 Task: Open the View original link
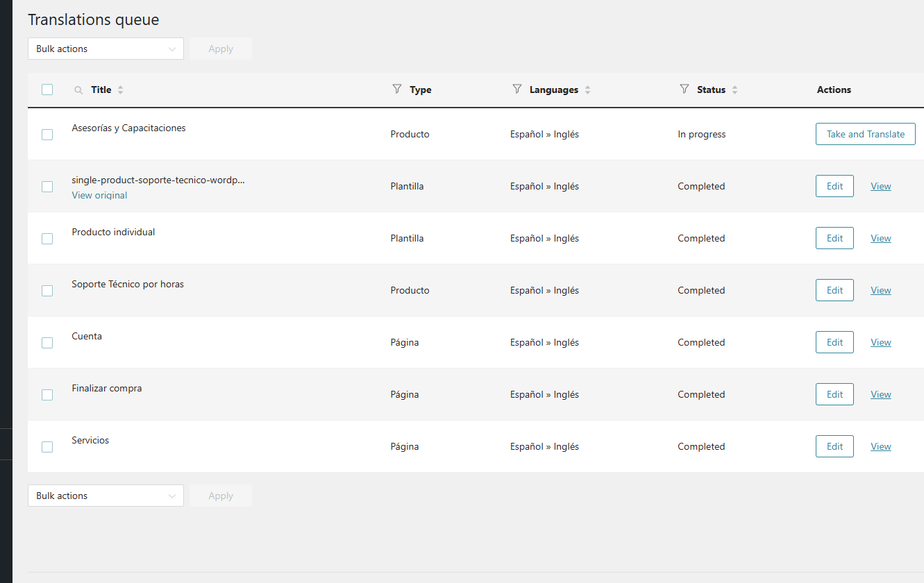(x=99, y=196)
